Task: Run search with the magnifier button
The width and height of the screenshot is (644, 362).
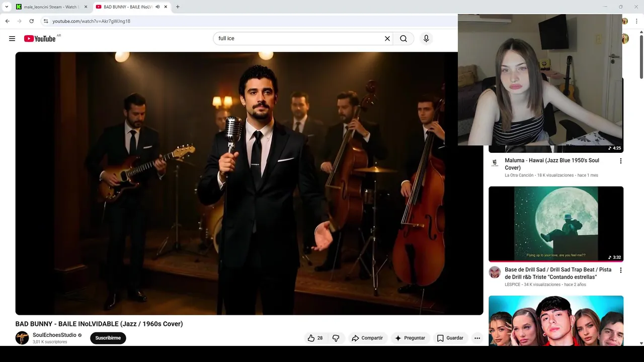Action: [x=404, y=39]
